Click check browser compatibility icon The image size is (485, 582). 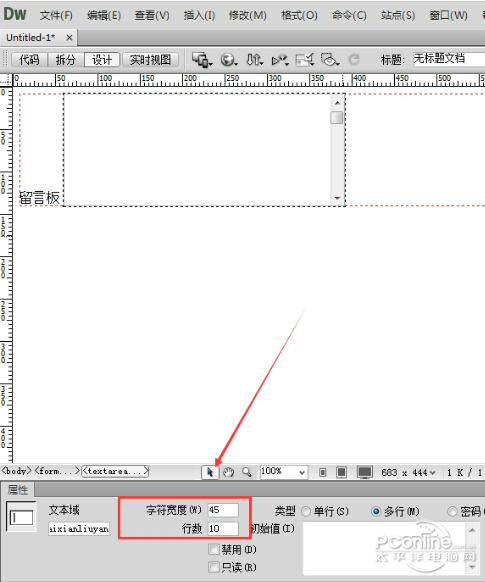coord(305,59)
